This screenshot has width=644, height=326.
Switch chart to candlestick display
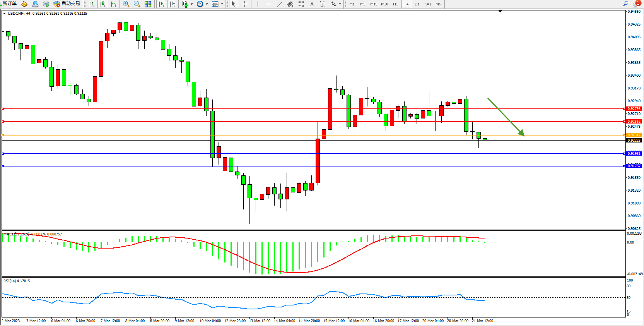tap(102, 4)
